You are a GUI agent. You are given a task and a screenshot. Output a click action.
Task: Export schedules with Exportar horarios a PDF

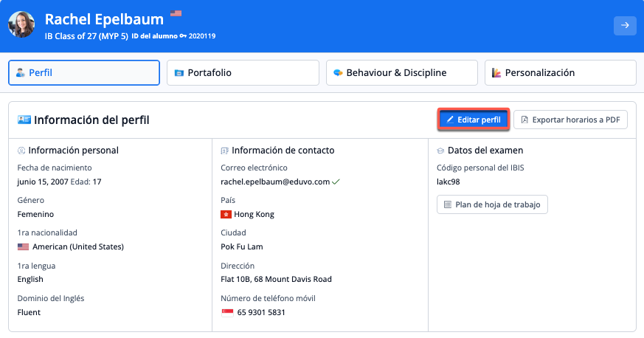point(570,120)
